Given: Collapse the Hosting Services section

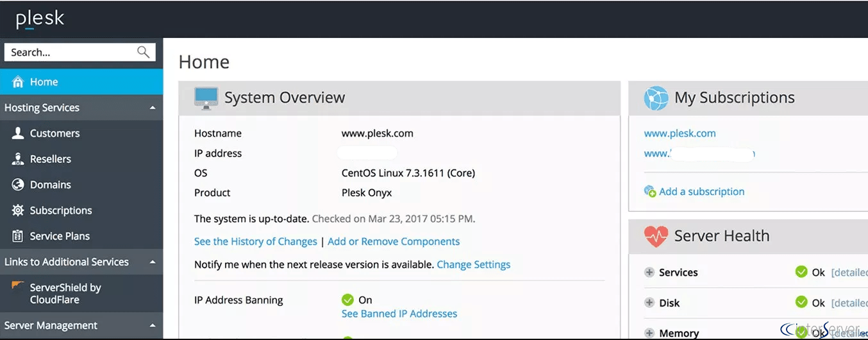Looking at the screenshot, I should click(153, 108).
